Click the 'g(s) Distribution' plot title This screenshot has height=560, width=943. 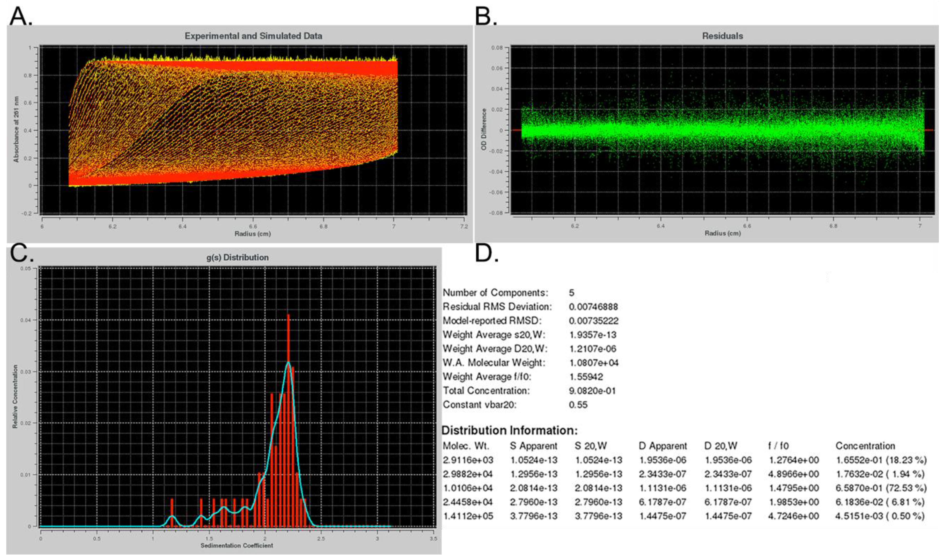point(237,257)
